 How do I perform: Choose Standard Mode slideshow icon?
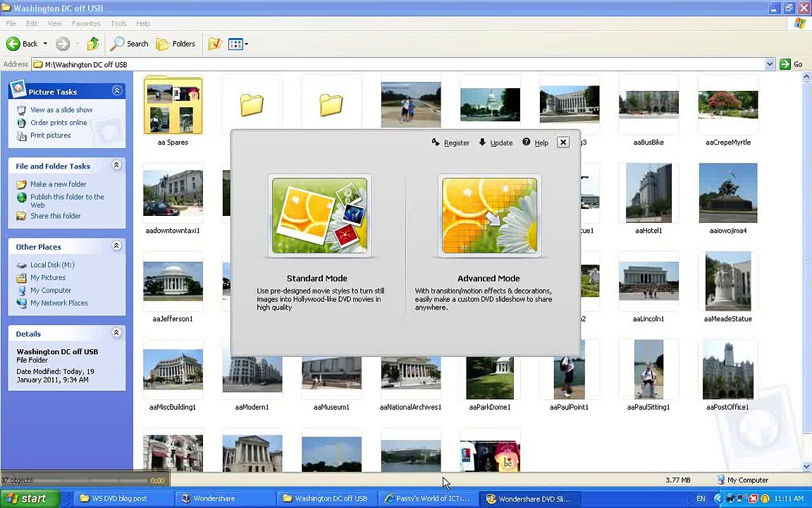point(319,216)
